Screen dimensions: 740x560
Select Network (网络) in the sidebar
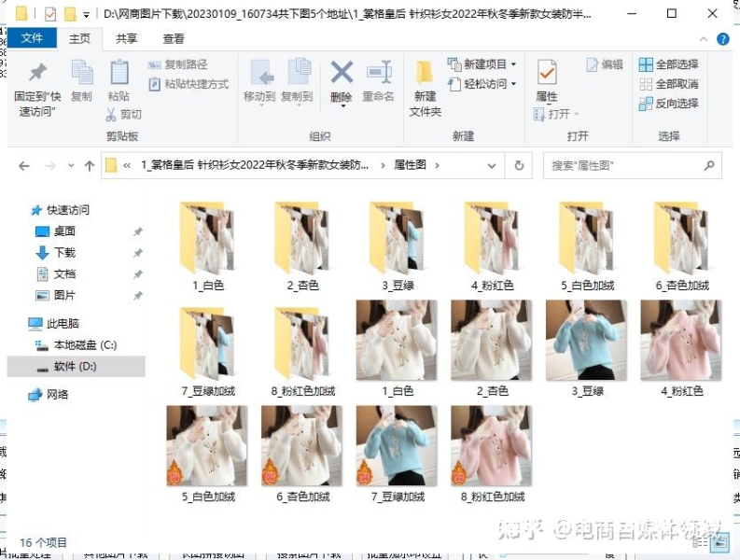click(x=49, y=394)
